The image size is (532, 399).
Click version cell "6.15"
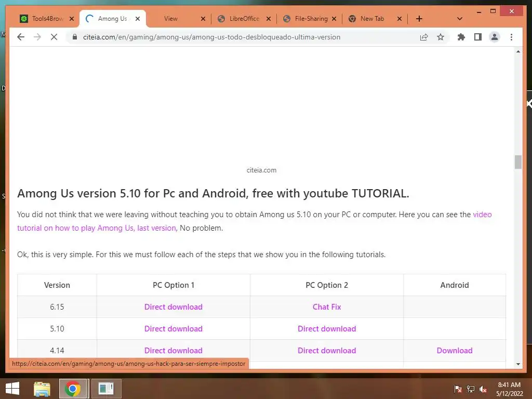point(57,307)
